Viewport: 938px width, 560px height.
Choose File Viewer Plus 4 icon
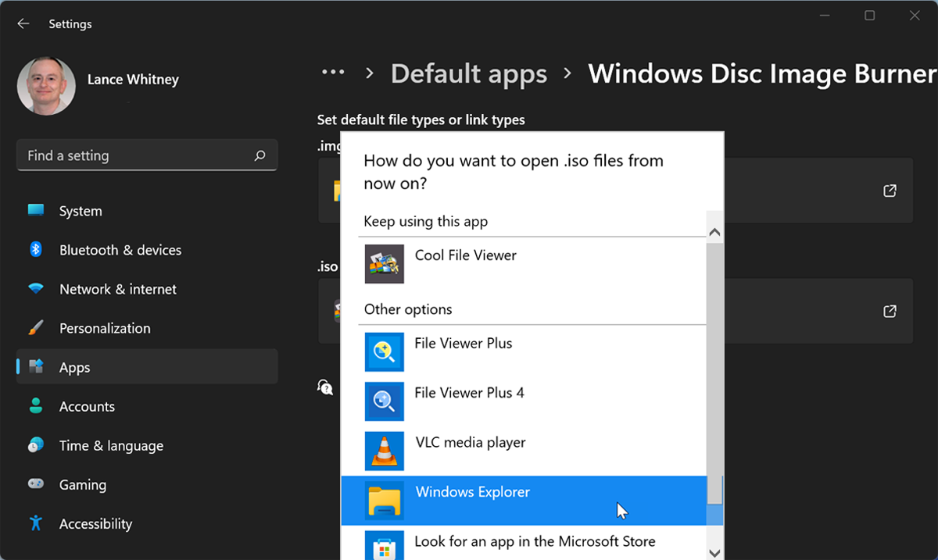385,401
